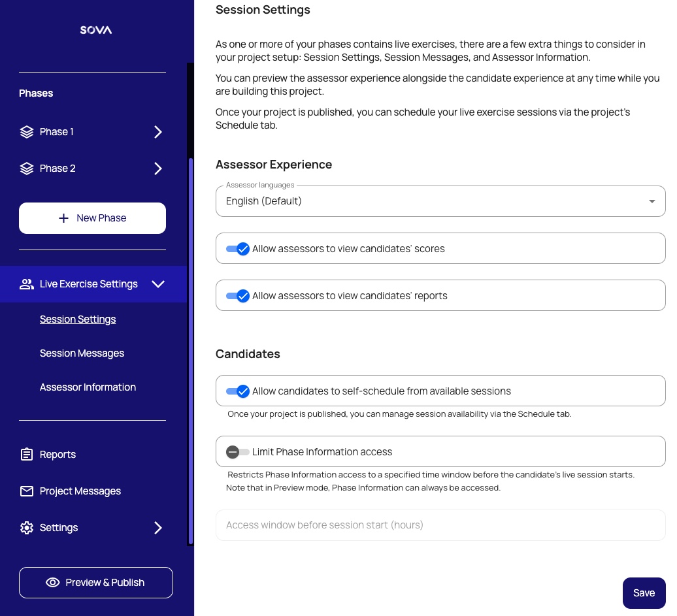Click the SOVA logo
This screenshot has width=677, height=616.
click(x=96, y=30)
